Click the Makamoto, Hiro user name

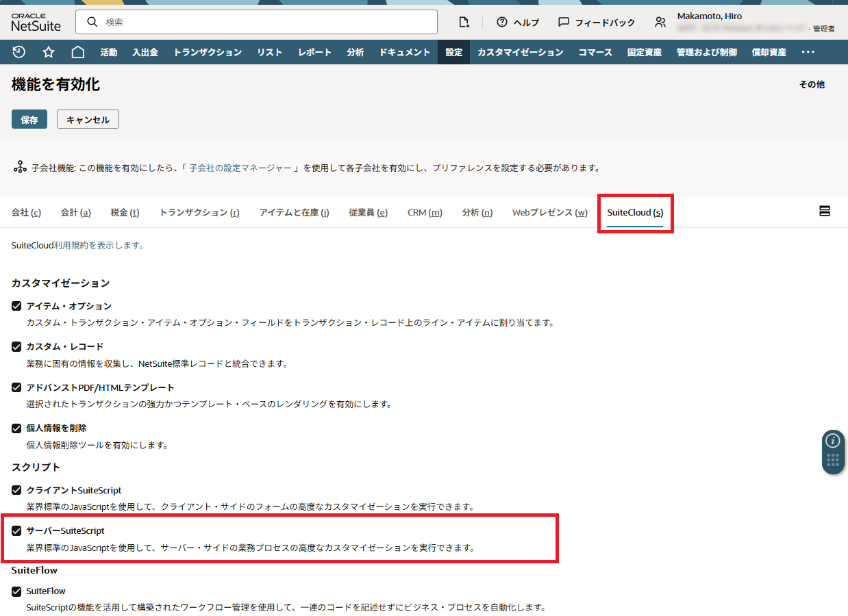pos(710,16)
